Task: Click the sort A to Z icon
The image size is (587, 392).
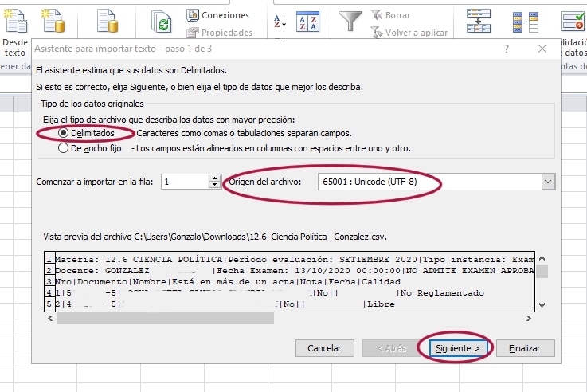Action: (280, 22)
